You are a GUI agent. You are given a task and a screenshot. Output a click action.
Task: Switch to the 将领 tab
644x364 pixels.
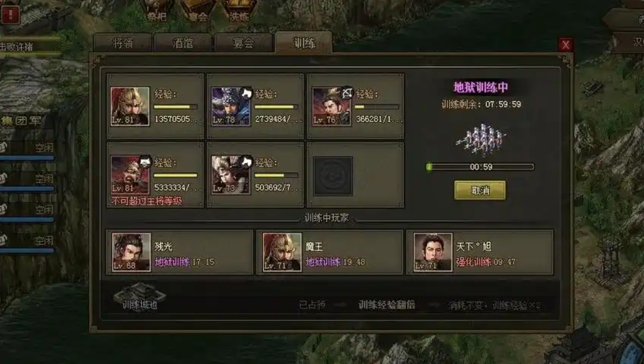[x=122, y=43]
